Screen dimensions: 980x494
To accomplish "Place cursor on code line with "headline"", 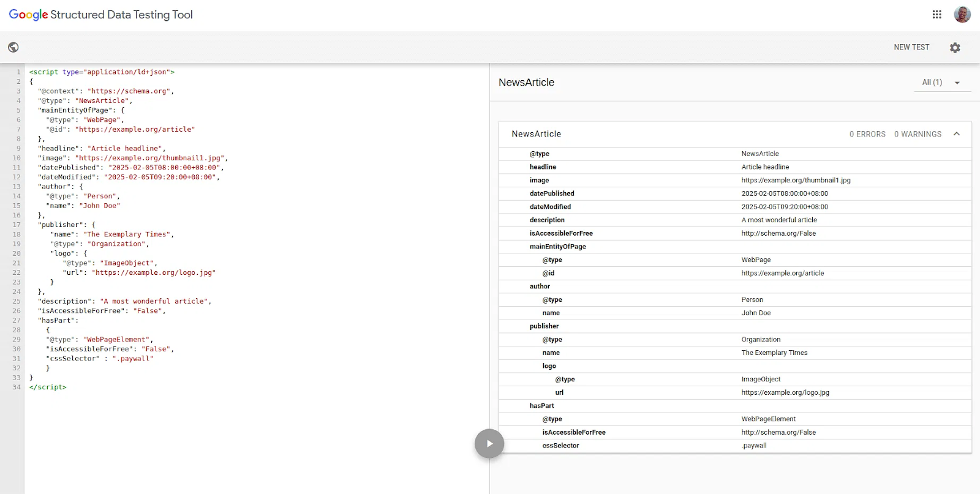I will tap(102, 148).
